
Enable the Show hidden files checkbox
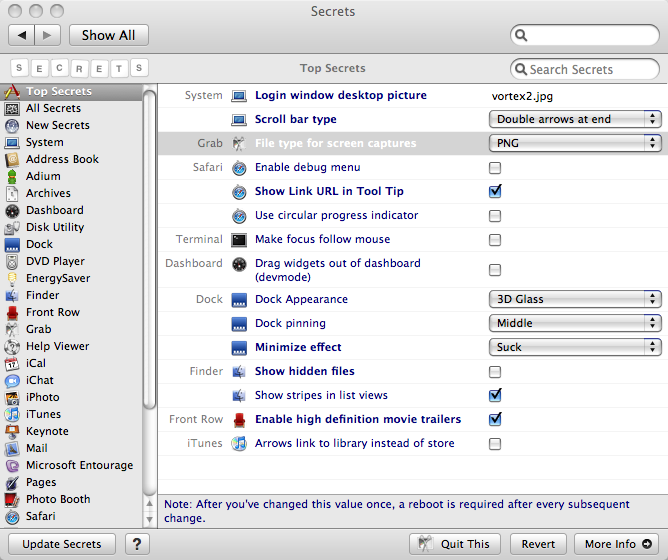pyautogui.click(x=495, y=372)
